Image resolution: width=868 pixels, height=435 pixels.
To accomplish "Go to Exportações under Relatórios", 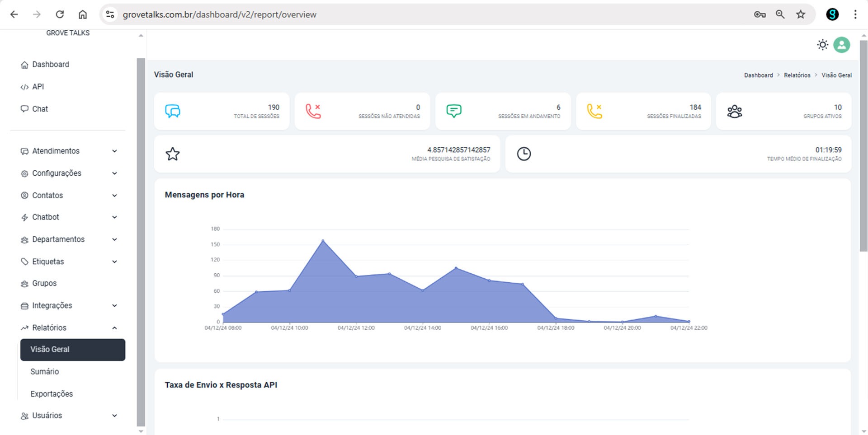I will click(x=52, y=393).
